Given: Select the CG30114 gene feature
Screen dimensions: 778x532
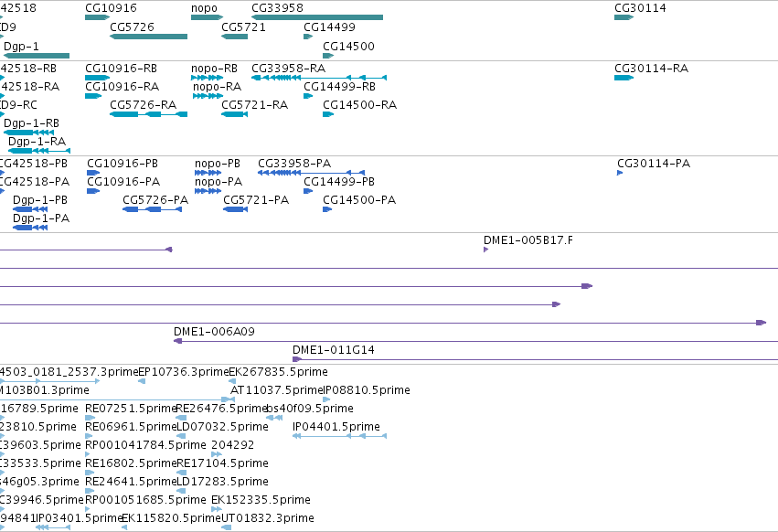Looking at the screenshot, I should tap(623, 17).
